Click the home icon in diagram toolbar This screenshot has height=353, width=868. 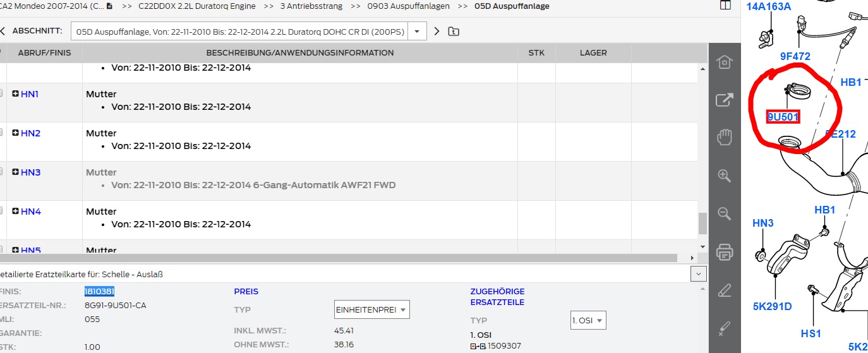tap(725, 62)
